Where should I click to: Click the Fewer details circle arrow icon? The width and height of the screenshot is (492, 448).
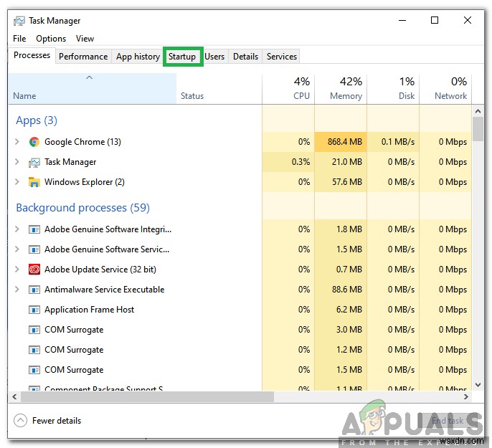tap(20, 421)
